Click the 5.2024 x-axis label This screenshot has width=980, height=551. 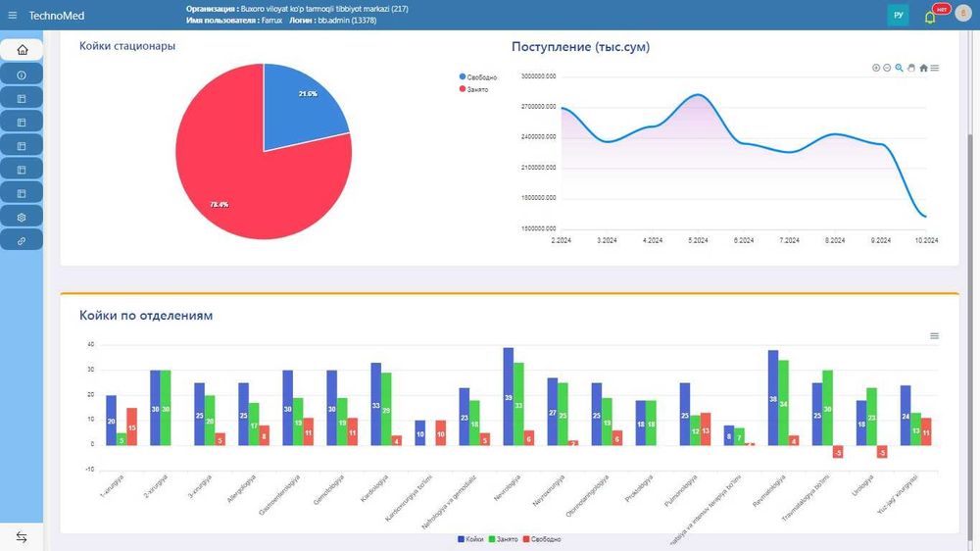tap(698, 240)
